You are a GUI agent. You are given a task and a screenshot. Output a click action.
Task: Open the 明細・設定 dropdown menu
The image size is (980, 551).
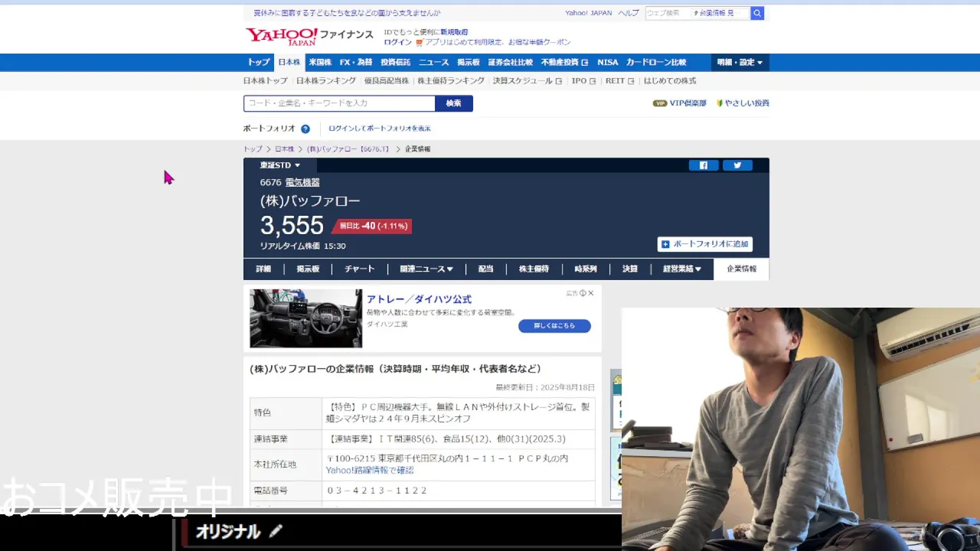(740, 63)
